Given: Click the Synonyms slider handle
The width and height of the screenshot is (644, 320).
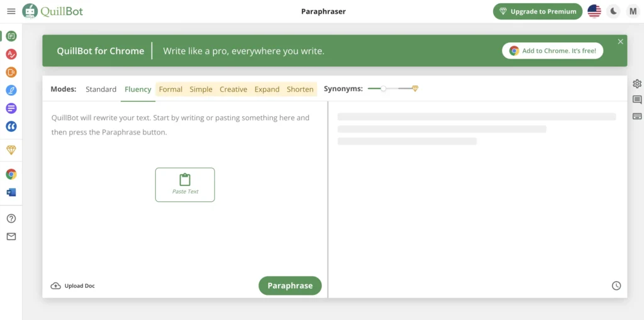Looking at the screenshot, I should pos(383,88).
